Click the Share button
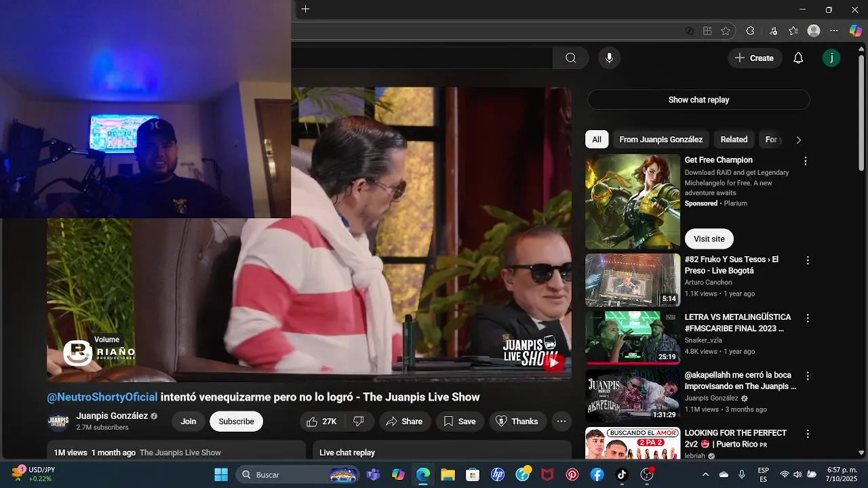Screen dimensions: 868x488 (404, 422)
